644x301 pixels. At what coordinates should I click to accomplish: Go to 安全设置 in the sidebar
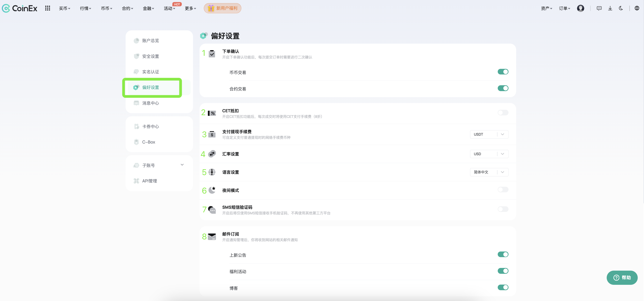point(151,56)
